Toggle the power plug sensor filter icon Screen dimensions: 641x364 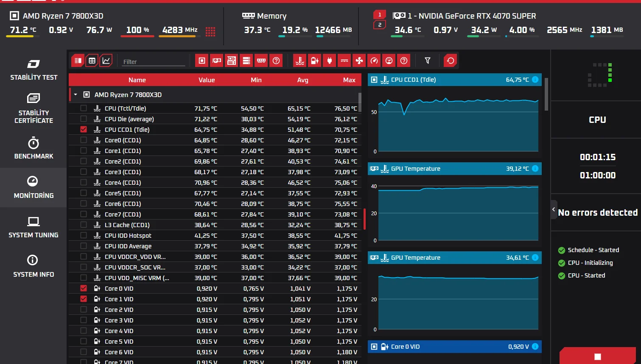330,61
